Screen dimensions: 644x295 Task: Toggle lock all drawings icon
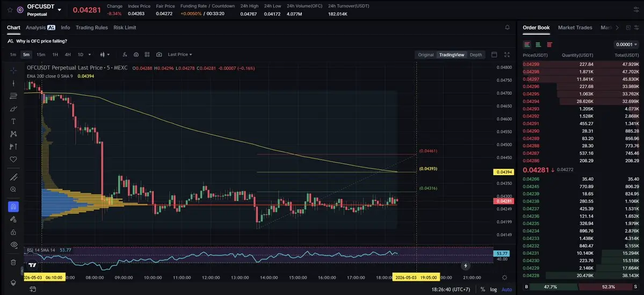13,232
